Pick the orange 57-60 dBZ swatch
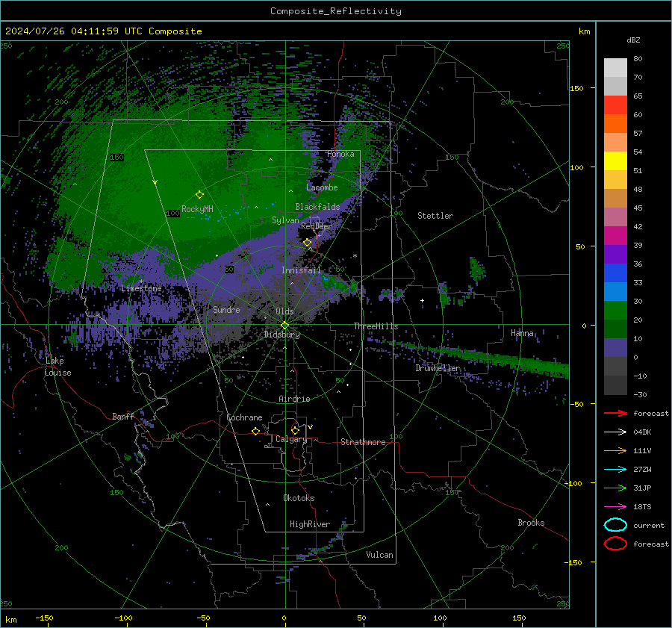This screenshot has height=628, width=672. [x=615, y=124]
